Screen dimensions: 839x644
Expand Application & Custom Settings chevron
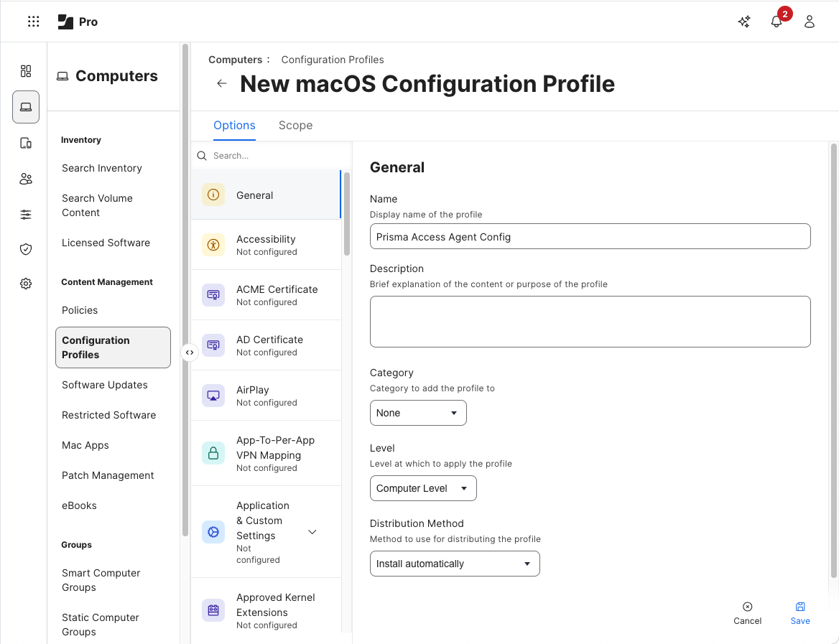pos(312,531)
